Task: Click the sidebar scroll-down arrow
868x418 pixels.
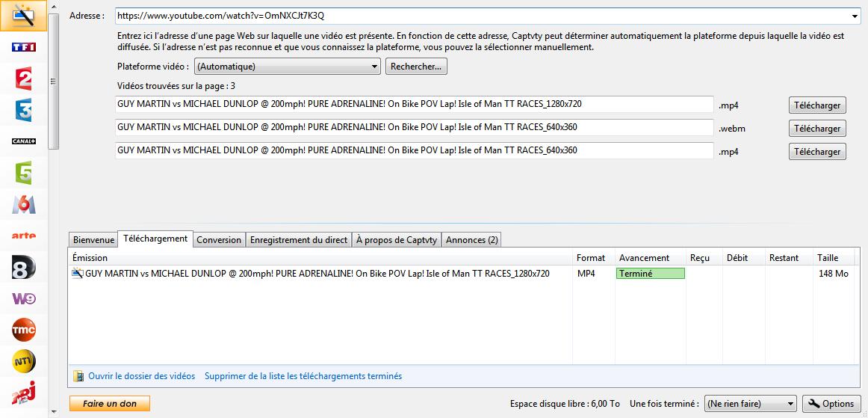Action: [53, 412]
